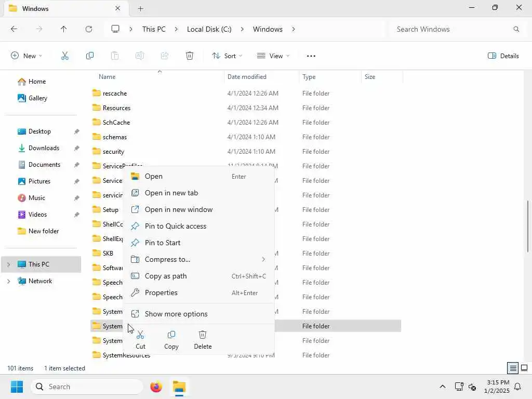Click the Cut scissors icon in toolbar
Screen dimensions: 532x399
point(65,56)
